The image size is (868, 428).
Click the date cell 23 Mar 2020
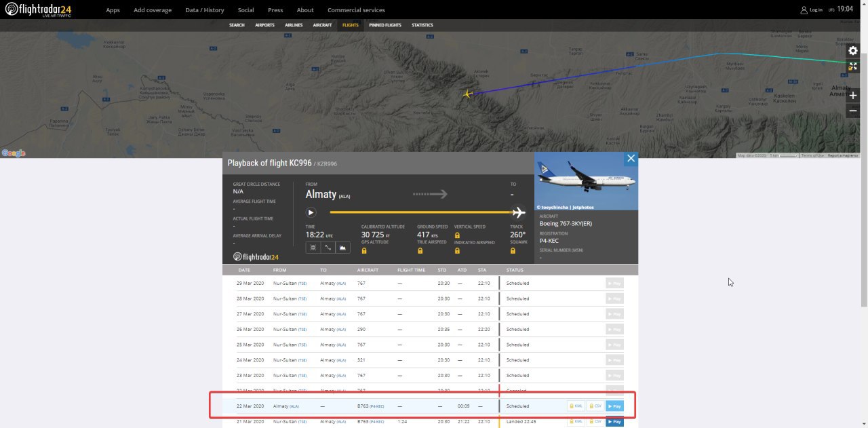250,376
